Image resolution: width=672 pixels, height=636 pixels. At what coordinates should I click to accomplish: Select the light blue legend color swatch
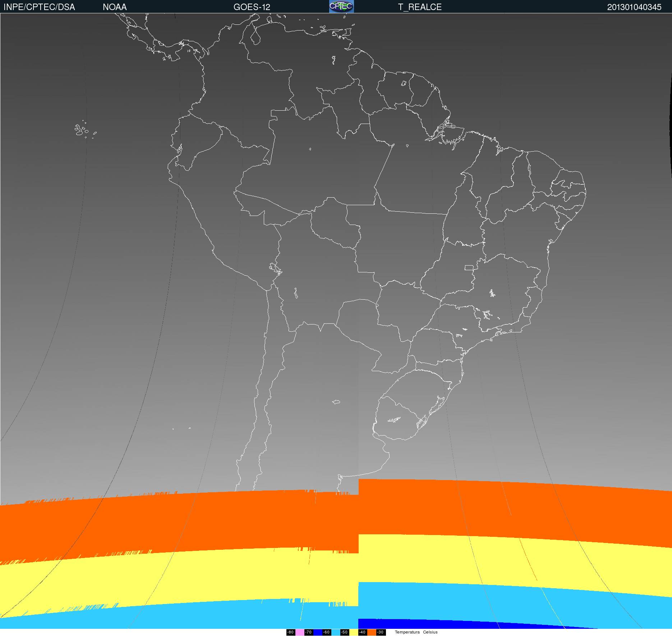point(336,632)
